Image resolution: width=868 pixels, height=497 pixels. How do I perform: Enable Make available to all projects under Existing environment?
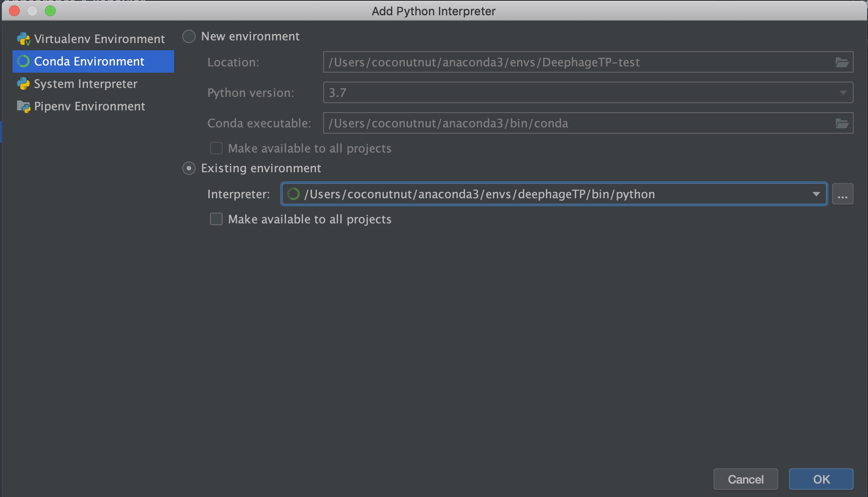pos(216,219)
